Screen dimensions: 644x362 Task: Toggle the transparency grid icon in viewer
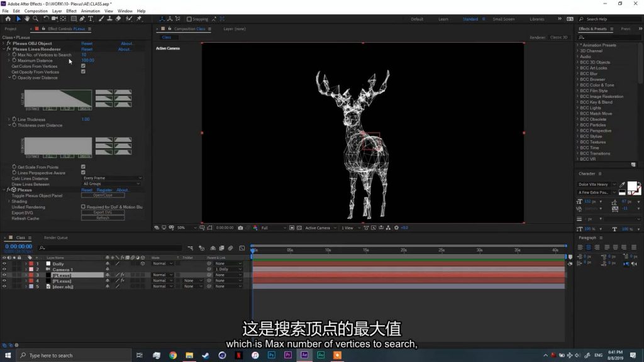coord(299,228)
